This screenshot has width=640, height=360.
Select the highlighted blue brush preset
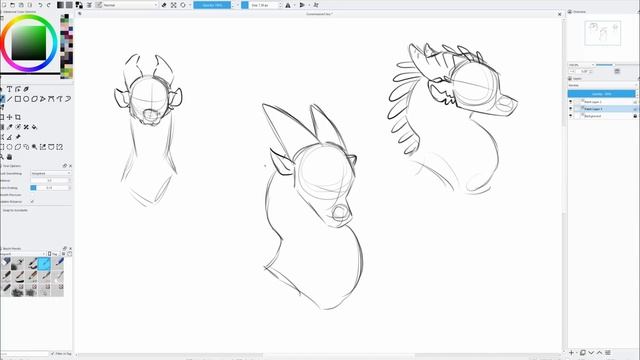coord(44,264)
